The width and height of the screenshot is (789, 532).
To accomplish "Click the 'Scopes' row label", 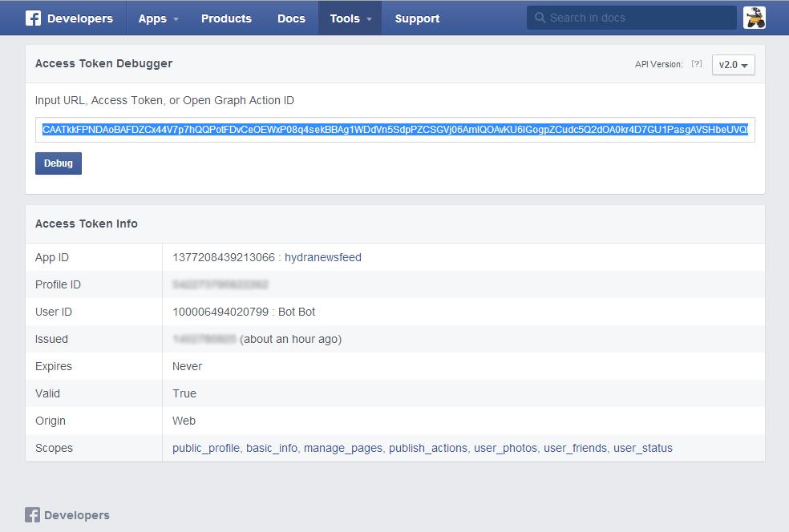I will click(x=54, y=448).
